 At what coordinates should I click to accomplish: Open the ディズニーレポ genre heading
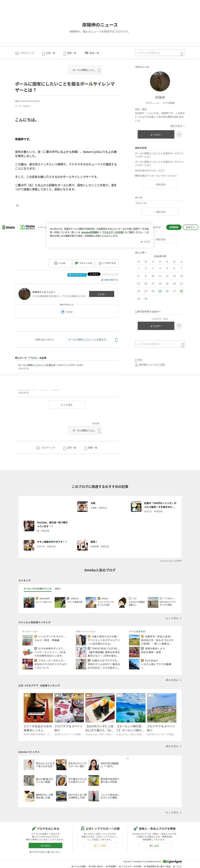point(30,631)
